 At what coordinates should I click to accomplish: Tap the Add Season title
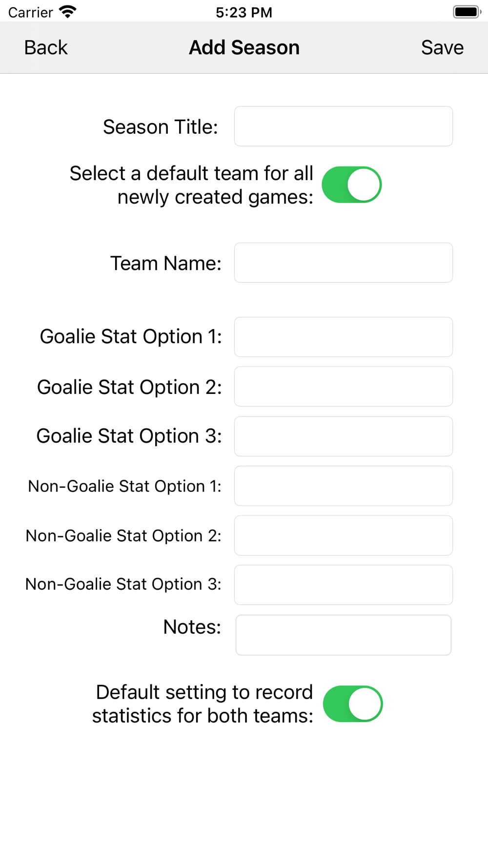pyautogui.click(x=244, y=48)
